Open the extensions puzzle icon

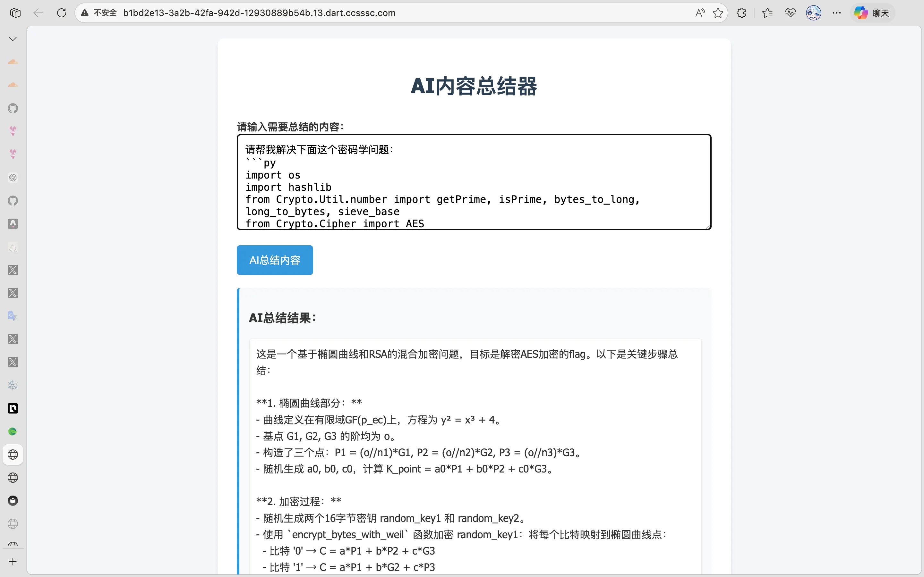click(x=741, y=13)
